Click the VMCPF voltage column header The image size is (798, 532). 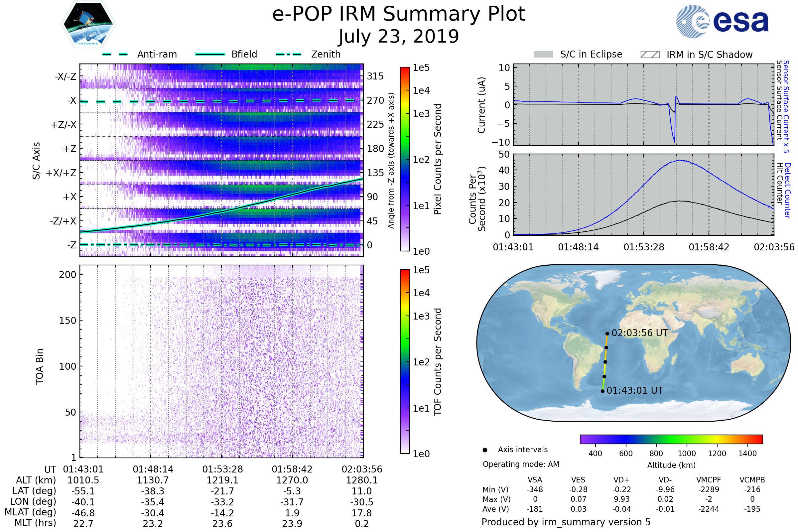[x=709, y=480]
